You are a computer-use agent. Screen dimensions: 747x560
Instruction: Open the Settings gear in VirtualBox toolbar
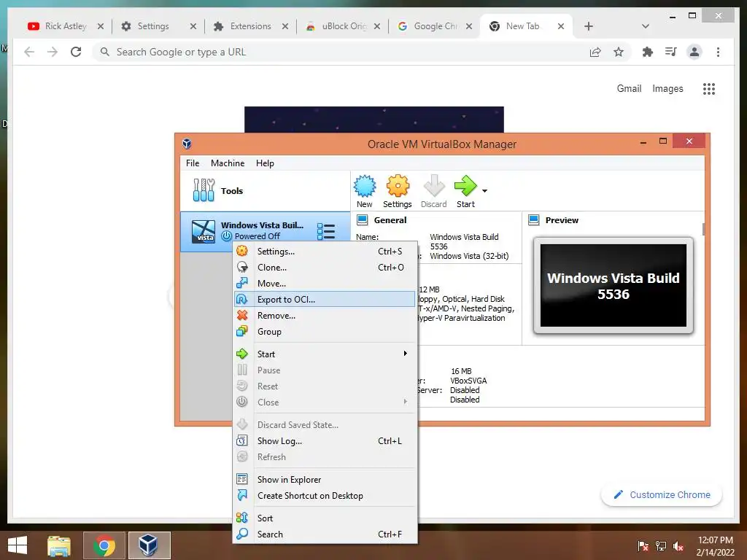(x=398, y=192)
